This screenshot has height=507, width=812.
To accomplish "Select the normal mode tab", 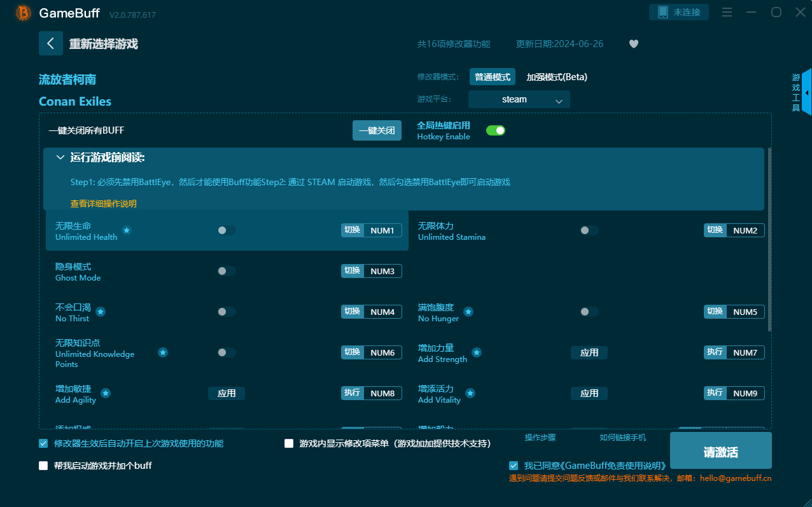I will pos(492,77).
